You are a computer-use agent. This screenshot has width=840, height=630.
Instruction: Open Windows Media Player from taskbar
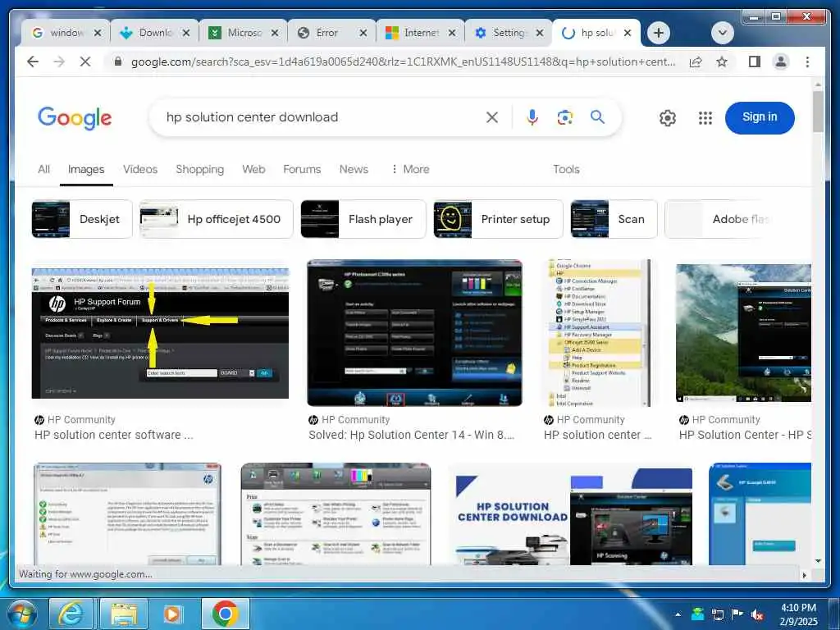173,614
